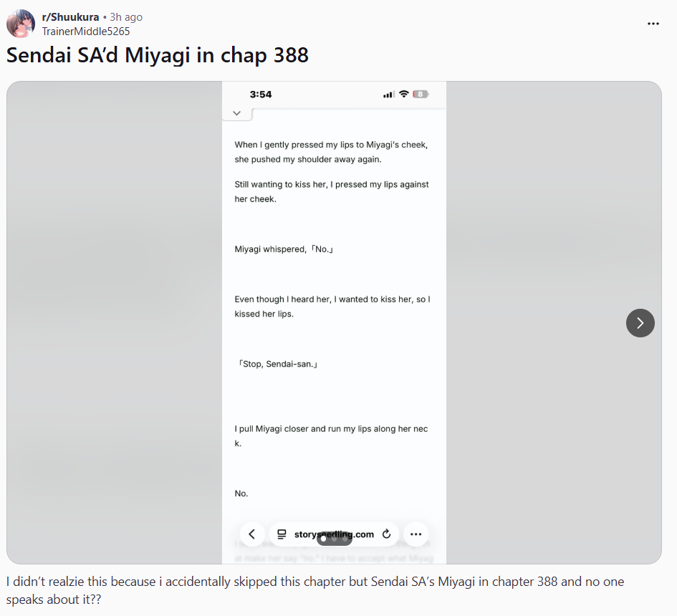The image size is (677, 616).
Task: Collapse the panel with the down chevron
Action: [236, 113]
